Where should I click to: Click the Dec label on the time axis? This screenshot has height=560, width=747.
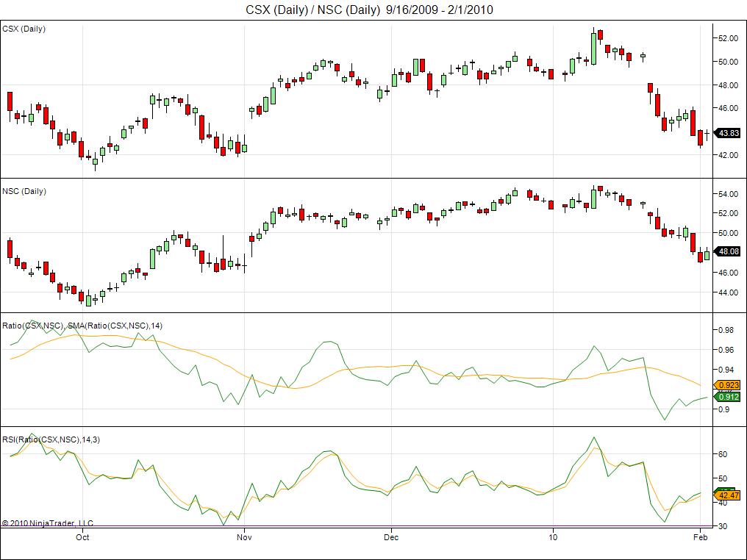pyautogui.click(x=391, y=537)
